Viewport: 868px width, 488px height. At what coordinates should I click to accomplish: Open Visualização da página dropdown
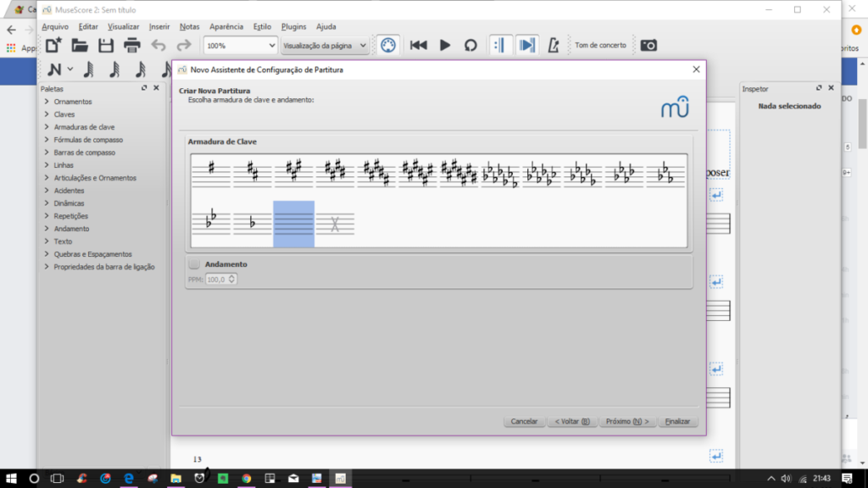coord(325,46)
